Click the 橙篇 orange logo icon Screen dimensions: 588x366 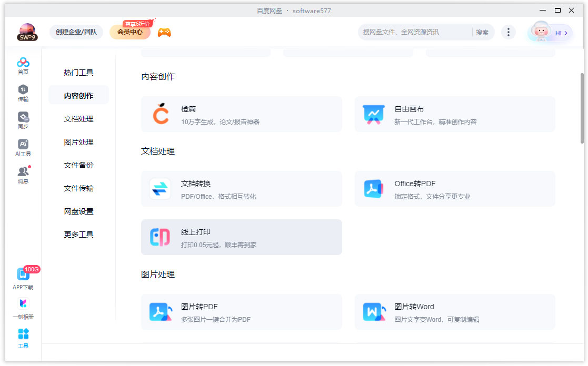161,114
